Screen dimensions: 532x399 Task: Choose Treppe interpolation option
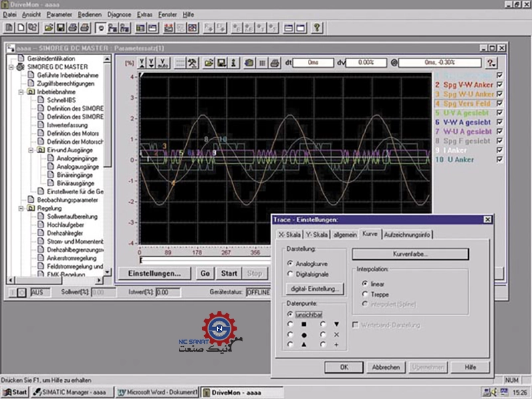tap(365, 293)
